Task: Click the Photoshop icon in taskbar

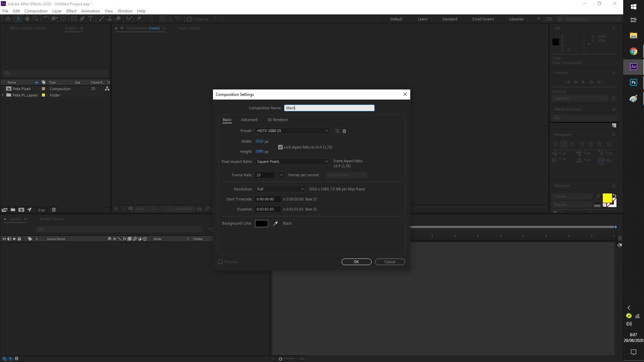Action: pyautogui.click(x=633, y=82)
